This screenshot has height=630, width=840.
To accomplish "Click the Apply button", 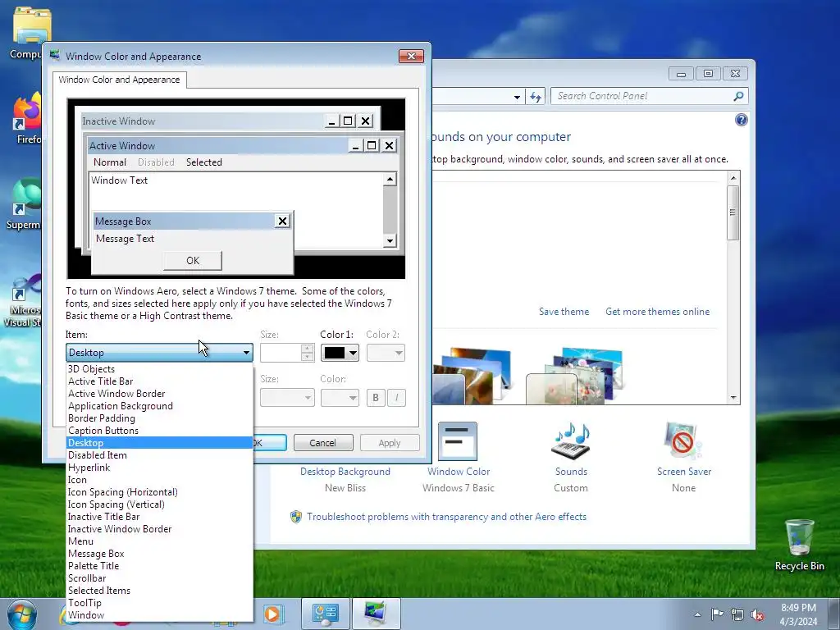I will tap(390, 443).
